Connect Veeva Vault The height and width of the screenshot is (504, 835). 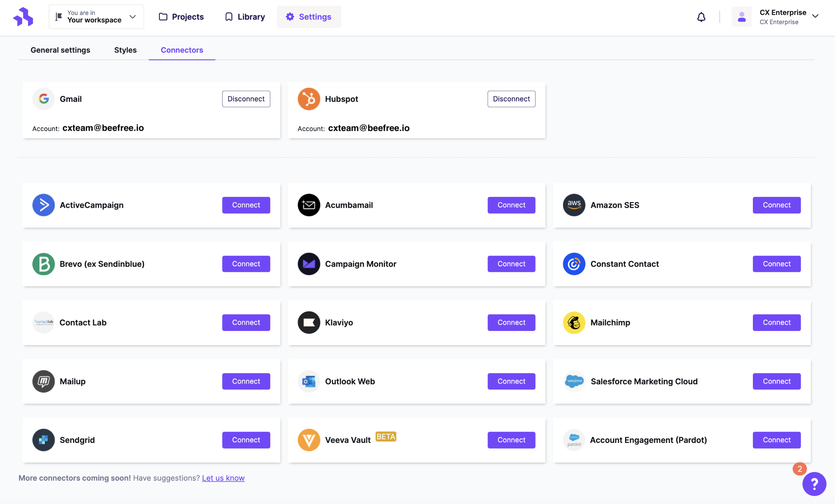coord(511,440)
